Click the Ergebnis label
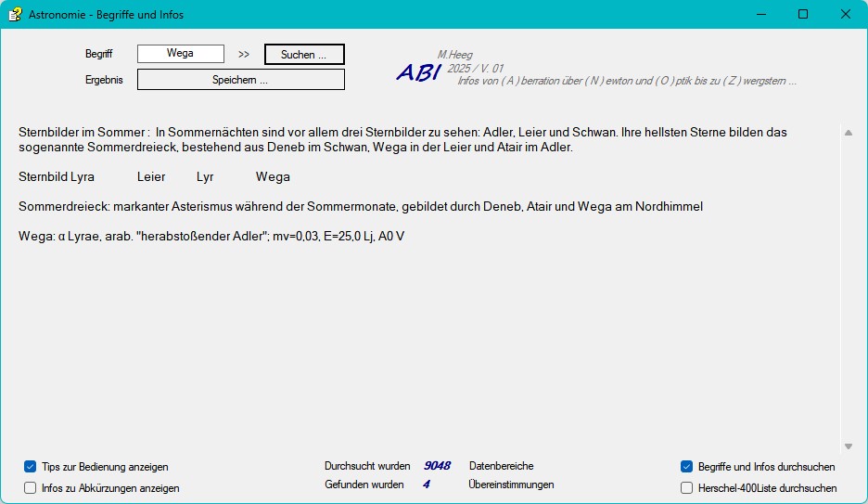This screenshot has height=504, width=868. (104, 80)
